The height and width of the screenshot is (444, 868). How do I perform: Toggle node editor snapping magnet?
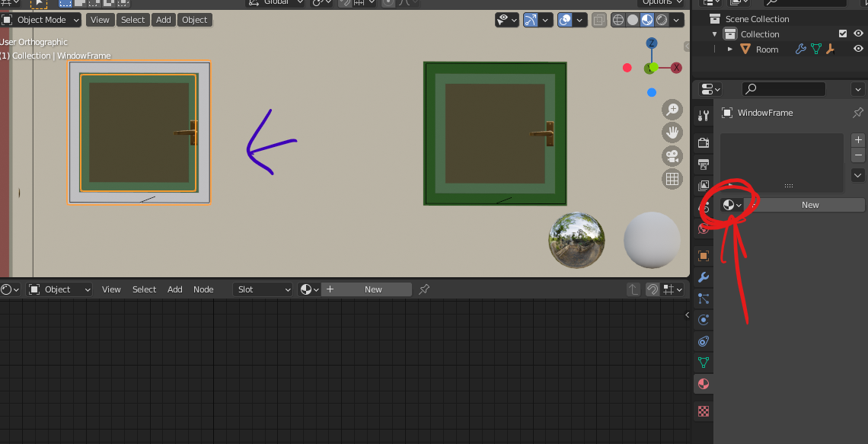[x=652, y=289]
